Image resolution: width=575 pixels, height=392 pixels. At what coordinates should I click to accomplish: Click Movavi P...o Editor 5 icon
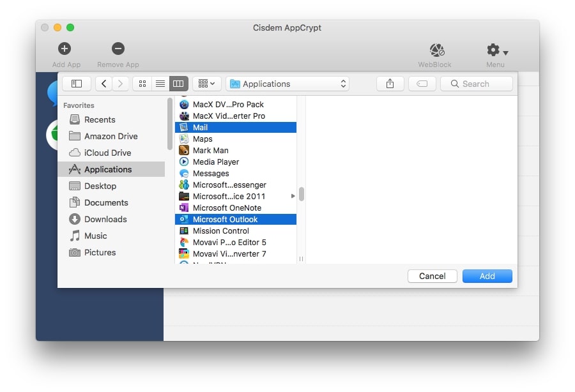click(x=184, y=242)
